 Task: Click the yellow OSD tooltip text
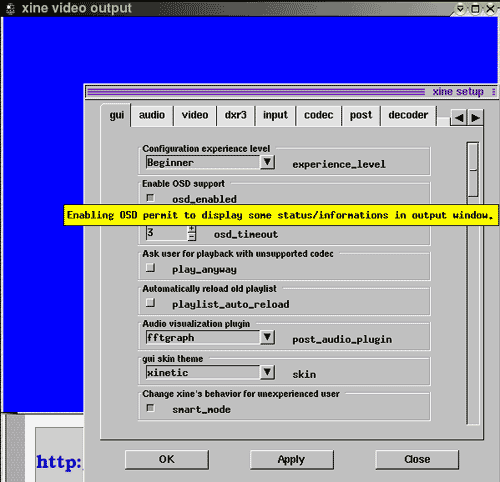[x=281, y=215]
